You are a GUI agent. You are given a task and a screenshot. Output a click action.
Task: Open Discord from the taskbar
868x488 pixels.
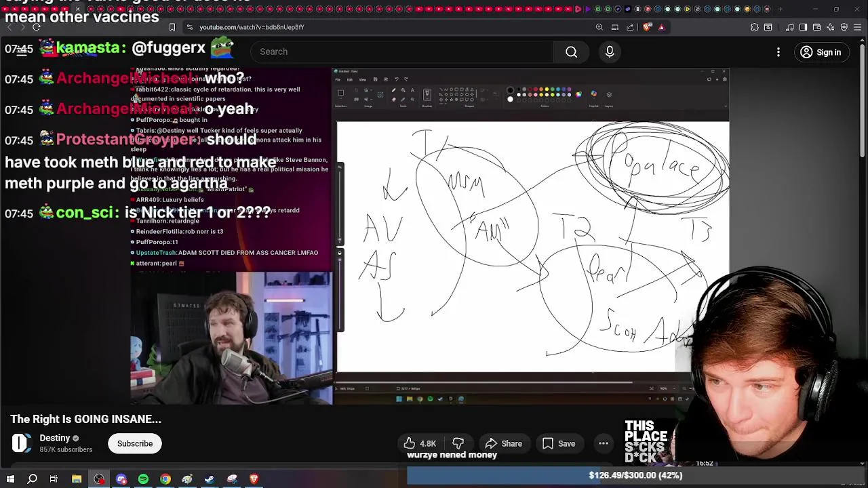pyautogui.click(x=121, y=479)
